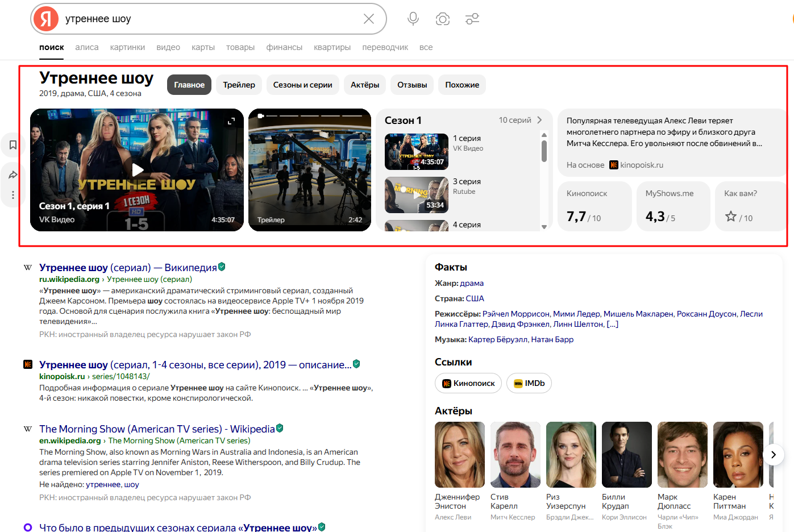The height and width of the screenshot is (532, 794).
Task: Select the Актёры chip tab
Action: click(x=365, y=85)
